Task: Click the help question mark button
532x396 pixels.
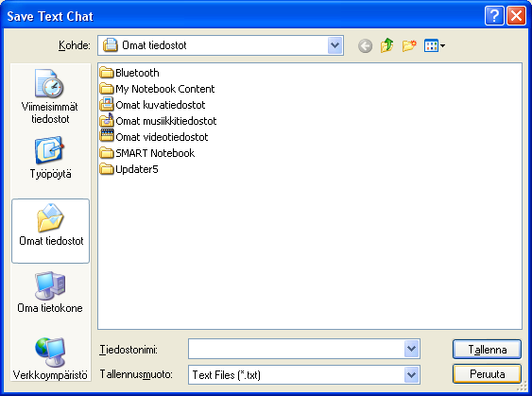Action: 494,16
